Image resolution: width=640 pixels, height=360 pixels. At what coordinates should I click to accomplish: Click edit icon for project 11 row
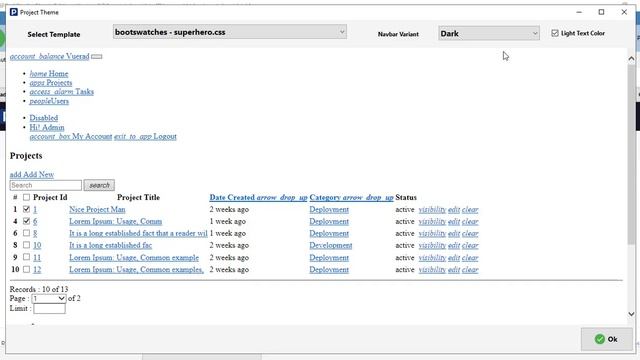454,258
